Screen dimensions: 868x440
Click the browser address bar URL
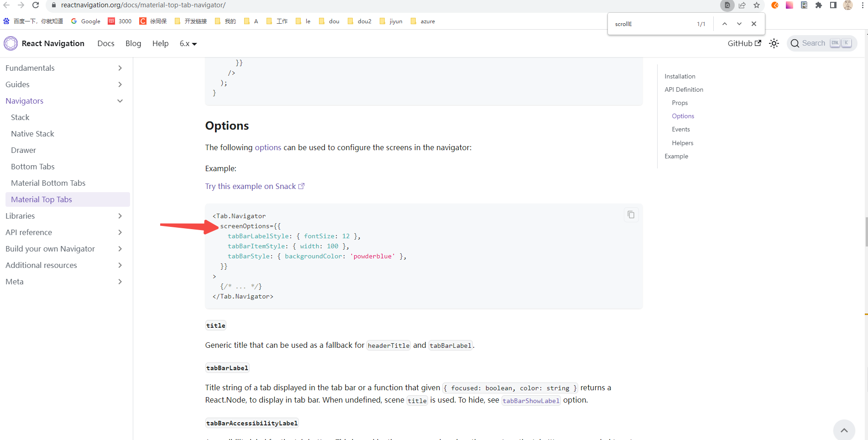143,5
